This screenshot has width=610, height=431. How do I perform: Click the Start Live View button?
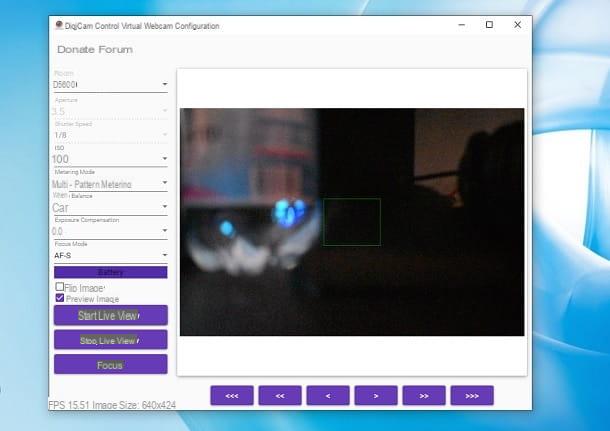pos(110,315)
